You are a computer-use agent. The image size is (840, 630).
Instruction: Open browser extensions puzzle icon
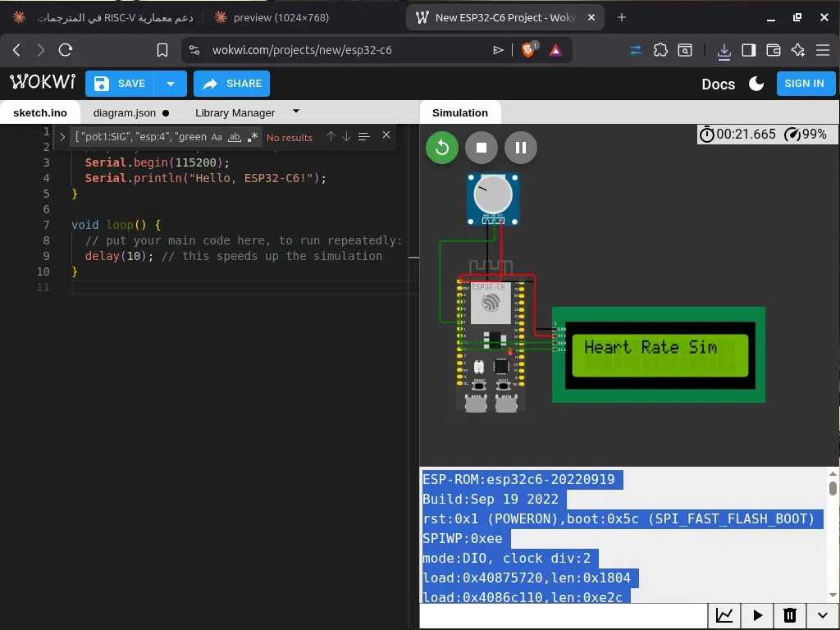(660, 50)
